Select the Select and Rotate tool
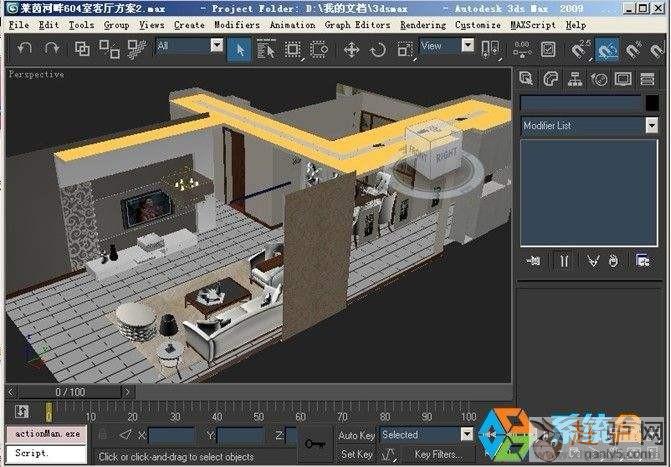 click(378, 48)
